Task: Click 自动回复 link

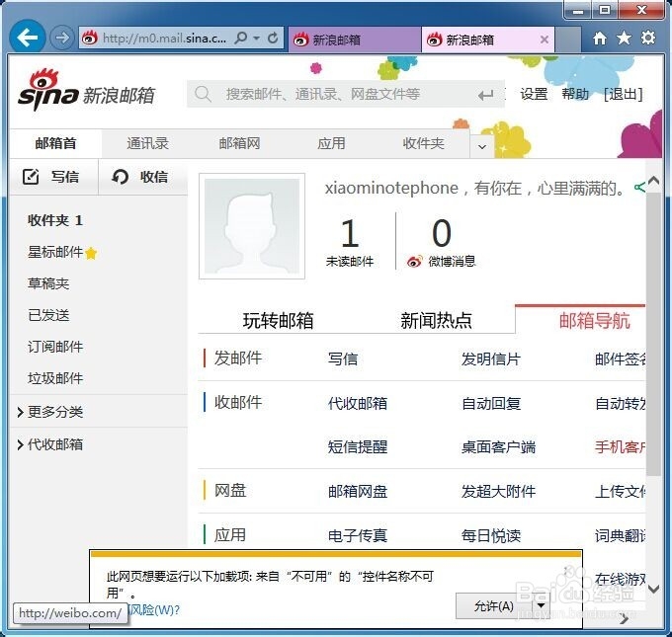Action: pyautogui.click(x=491, y=403)
